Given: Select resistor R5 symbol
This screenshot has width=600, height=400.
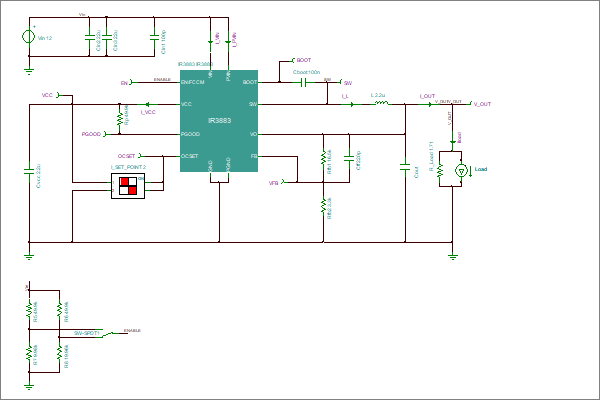Looking at the screenshot, I should 29,309.
